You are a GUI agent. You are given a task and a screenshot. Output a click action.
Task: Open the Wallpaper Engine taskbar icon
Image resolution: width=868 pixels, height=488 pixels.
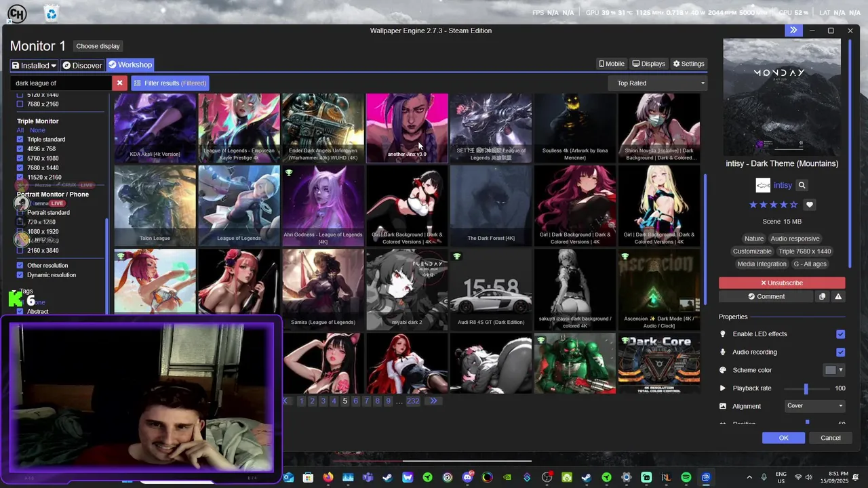coord(706,477)
